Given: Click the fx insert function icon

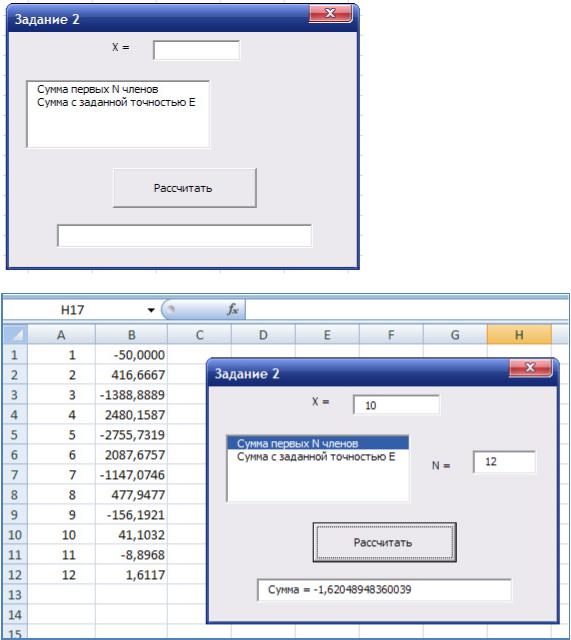Looking at the screenshot, I should pyautogui.click(x=233, y=310).
